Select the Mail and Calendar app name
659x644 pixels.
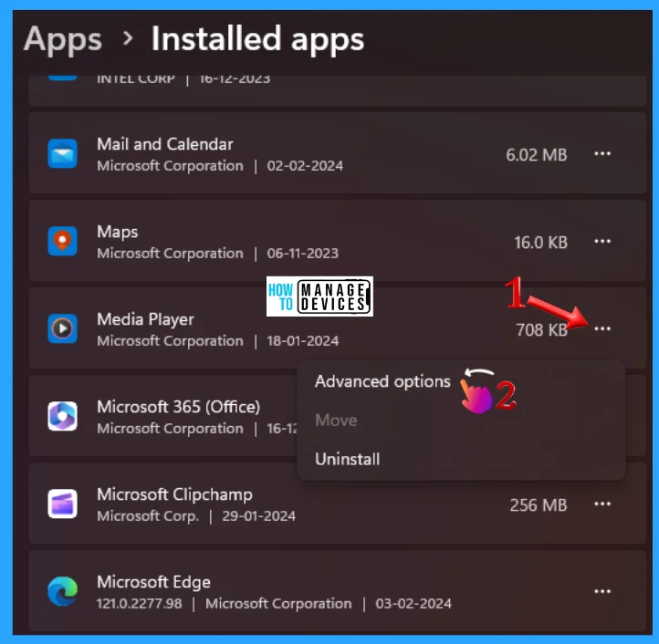pos(164,144)
